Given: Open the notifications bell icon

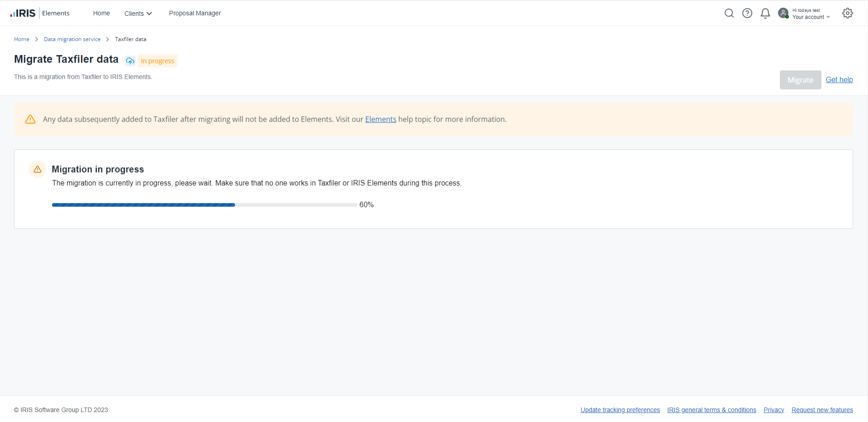Looking at the screenshot, I should pos(765,13).
